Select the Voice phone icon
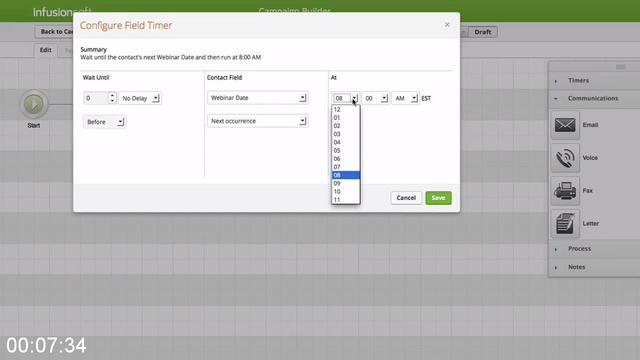Viewport: 640px width, 360px height. tap(565, 158)
